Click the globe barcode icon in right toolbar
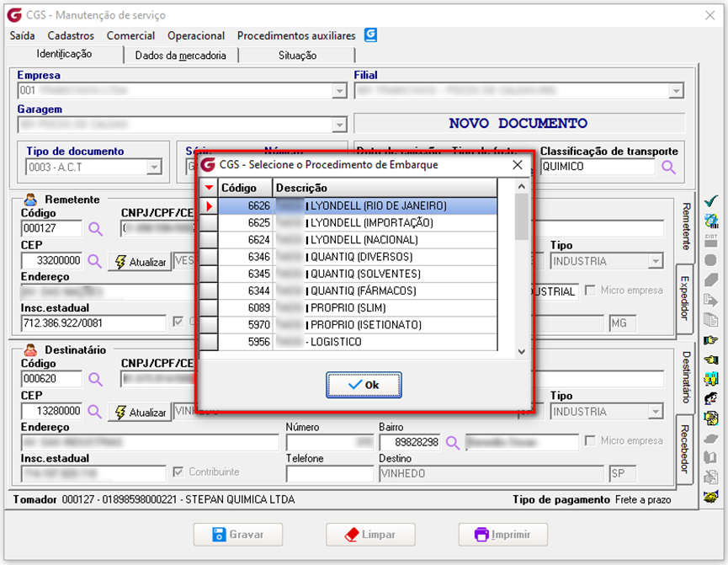 tap(711, 221)
